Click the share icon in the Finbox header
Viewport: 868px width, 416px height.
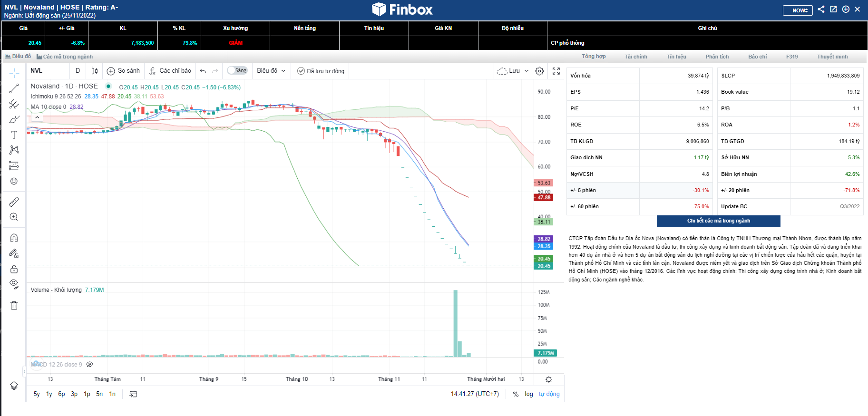(x=821, y=9)
